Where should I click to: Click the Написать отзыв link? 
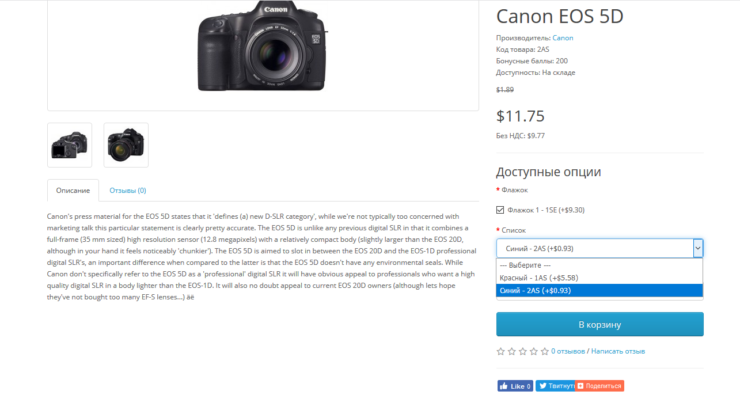[617, 351]
